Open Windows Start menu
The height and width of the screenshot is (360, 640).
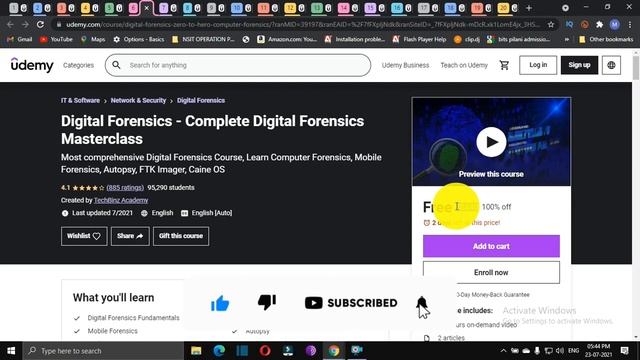[11, 351]
